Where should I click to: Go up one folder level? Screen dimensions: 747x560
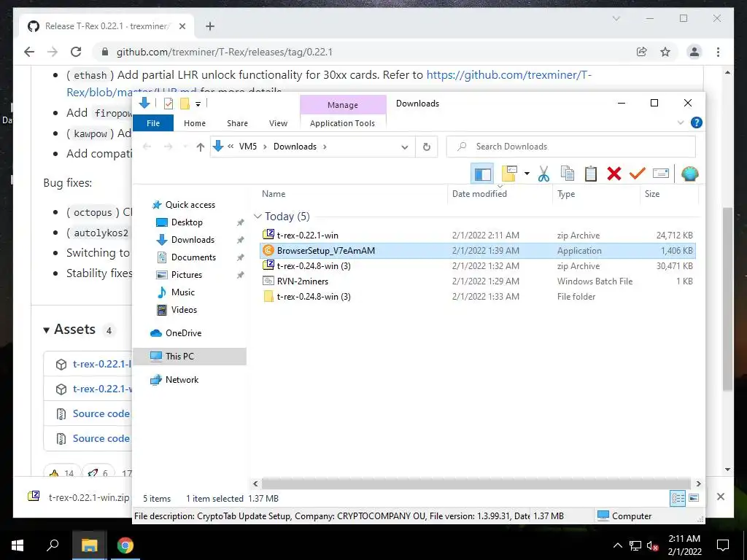[200, 147]
